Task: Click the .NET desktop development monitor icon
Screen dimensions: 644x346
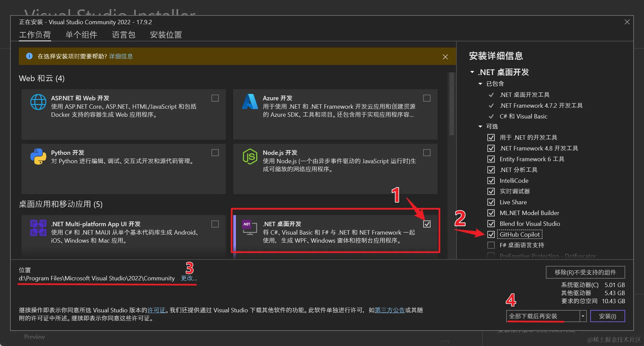Action: point(250,228)
